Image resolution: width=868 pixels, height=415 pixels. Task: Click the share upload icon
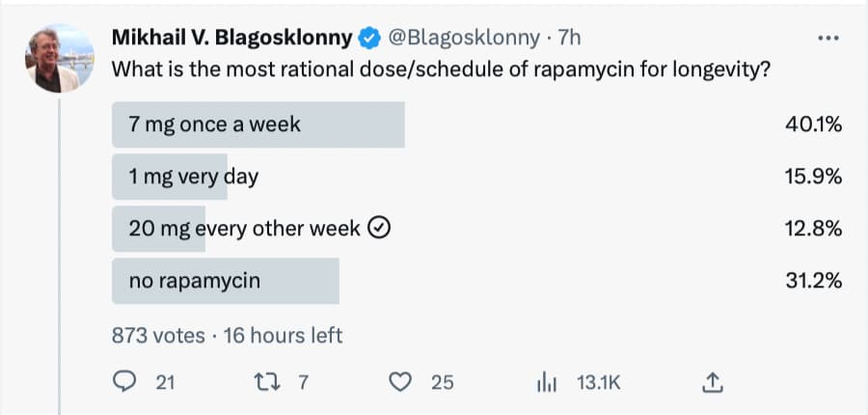(712, 382)
